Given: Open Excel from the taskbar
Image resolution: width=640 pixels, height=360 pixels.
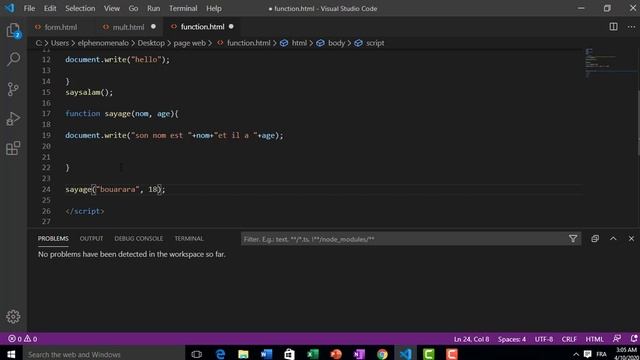Looking at the screenshot, I should pos(313,354).
